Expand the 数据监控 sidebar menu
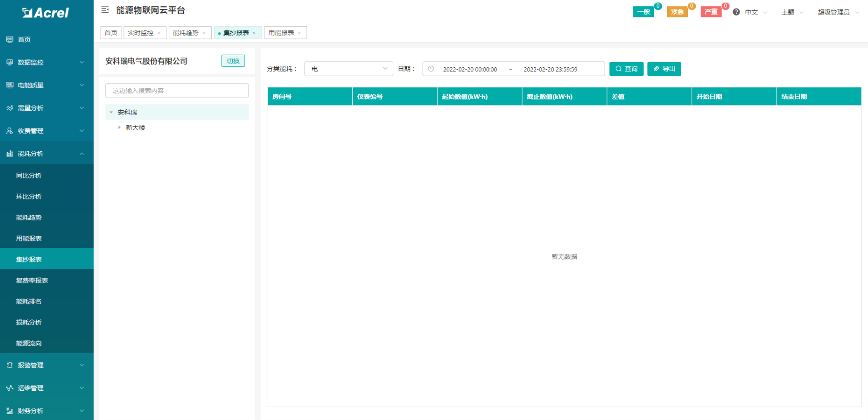Screen dimensions: 868x420 tap(46, 62)
